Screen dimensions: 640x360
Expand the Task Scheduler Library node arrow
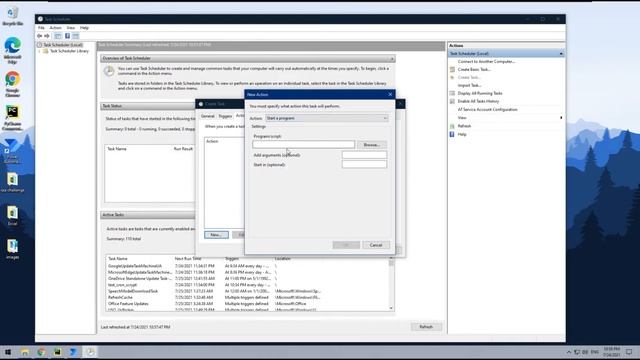(40, 51)
